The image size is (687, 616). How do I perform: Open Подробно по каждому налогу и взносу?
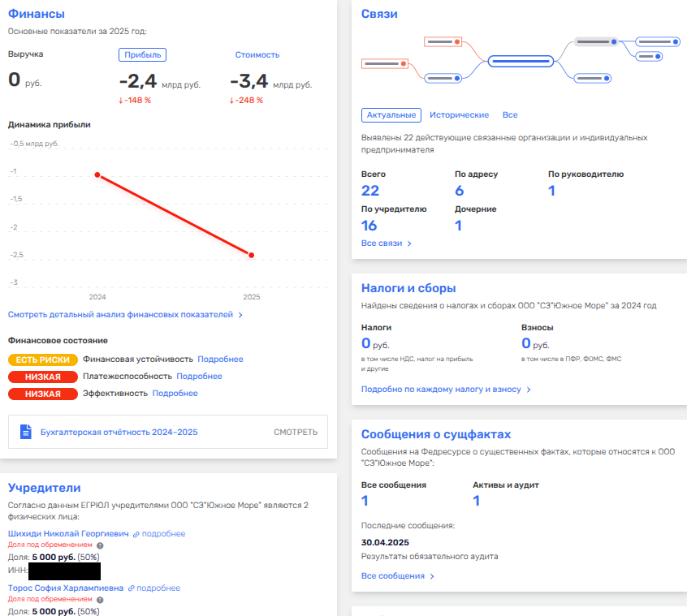pos(446,390)
